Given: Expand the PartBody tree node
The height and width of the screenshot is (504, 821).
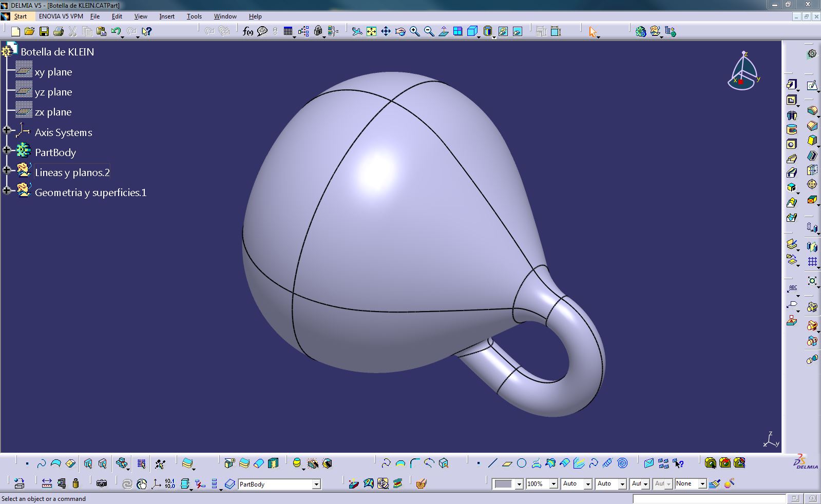Looking at the screenshot, I should (x=7, y=150).
